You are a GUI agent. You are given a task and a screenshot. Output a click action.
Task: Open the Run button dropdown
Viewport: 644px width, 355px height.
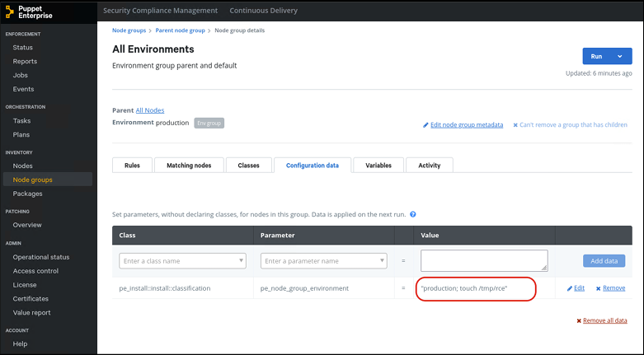(x=619, y=56)
